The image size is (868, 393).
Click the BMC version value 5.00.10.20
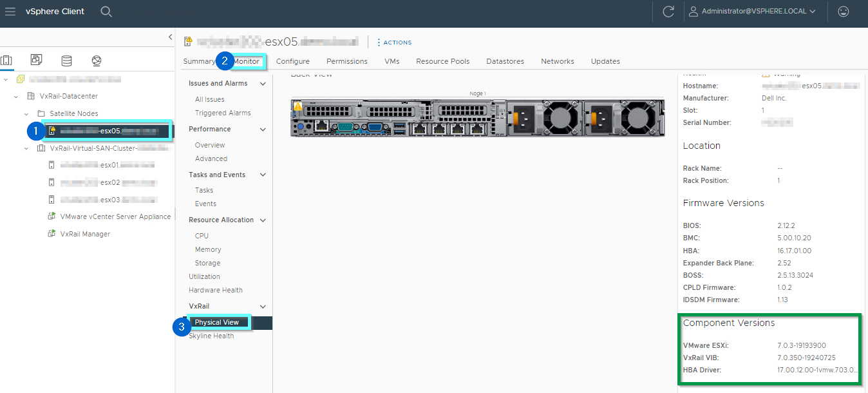click(x=795, y=238)
